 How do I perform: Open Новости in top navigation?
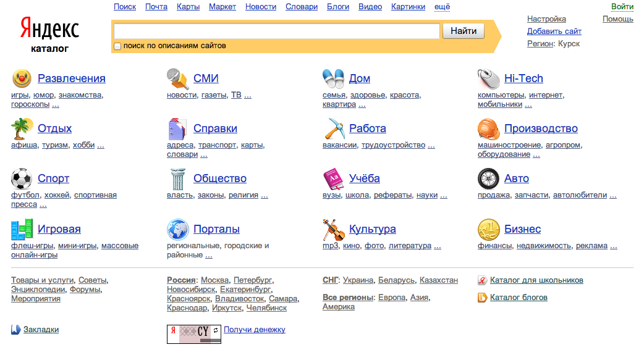[261, 7]
